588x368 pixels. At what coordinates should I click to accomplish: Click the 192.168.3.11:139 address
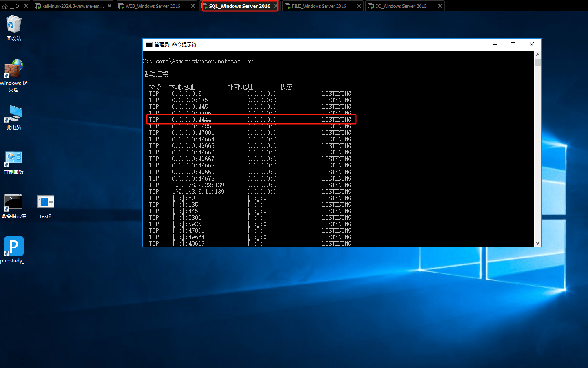(198, 192)
